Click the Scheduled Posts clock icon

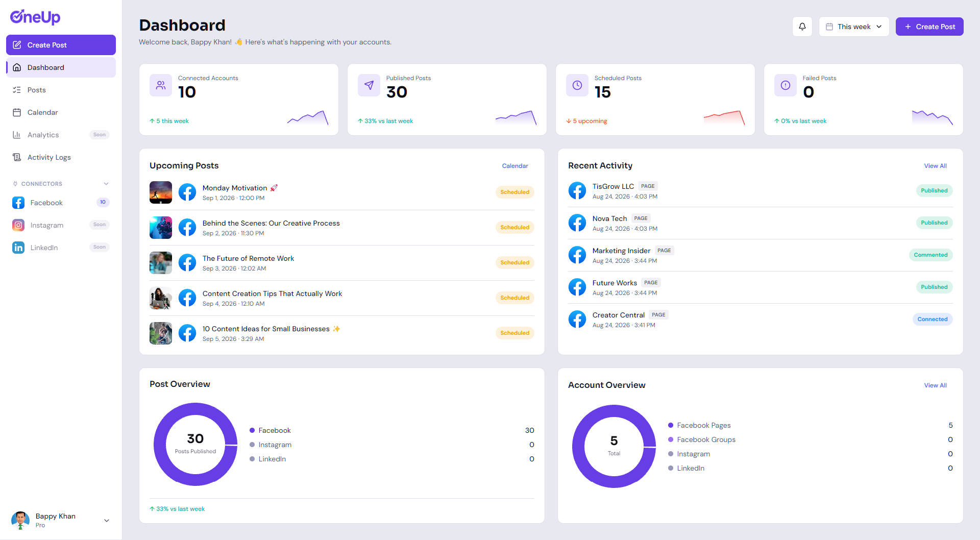[x=577, y=85]
